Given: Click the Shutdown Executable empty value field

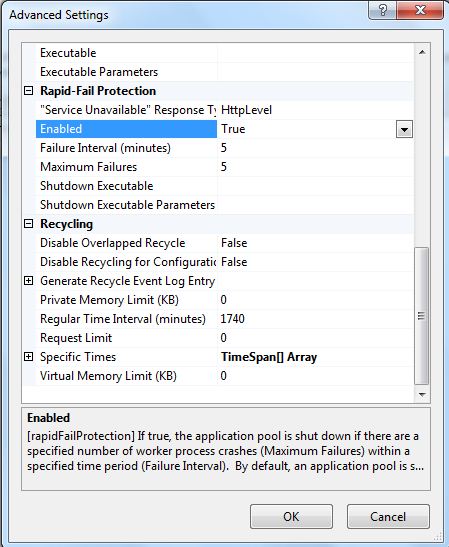Looking at the screenshot, I should tap(316, 186).
